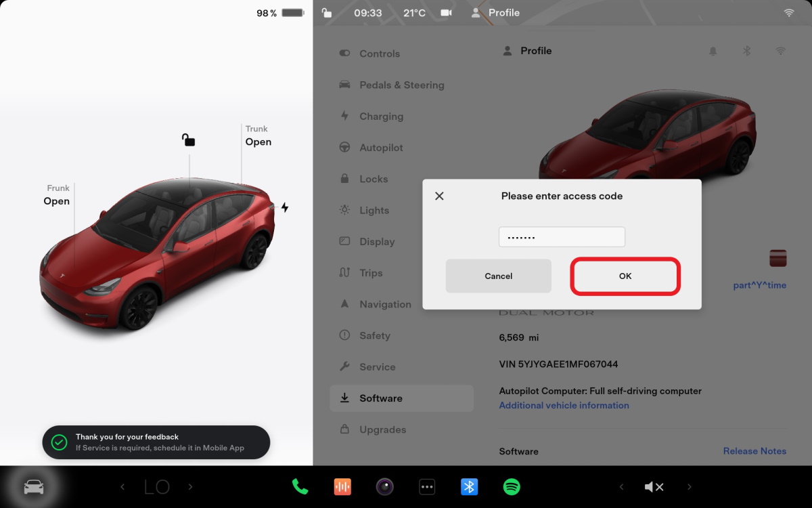Tap the car controls icon bottom left
The image size is (812, 508).
click(34, 486)
